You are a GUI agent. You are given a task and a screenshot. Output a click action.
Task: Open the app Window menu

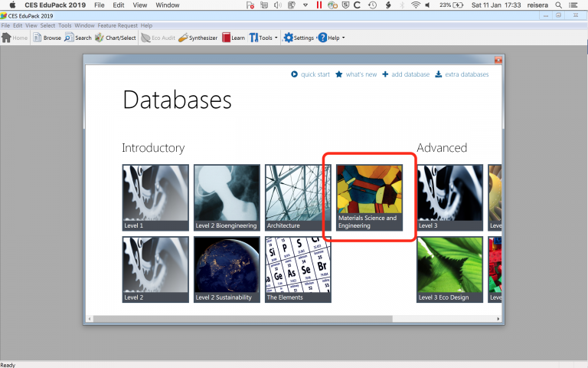[84, 25]
